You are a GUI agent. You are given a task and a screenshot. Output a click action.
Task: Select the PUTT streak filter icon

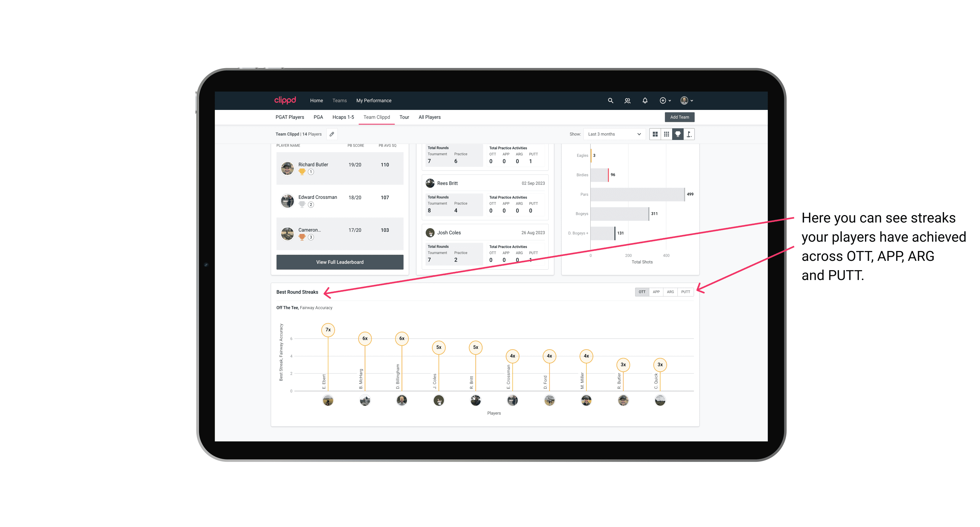coord(685,292)
